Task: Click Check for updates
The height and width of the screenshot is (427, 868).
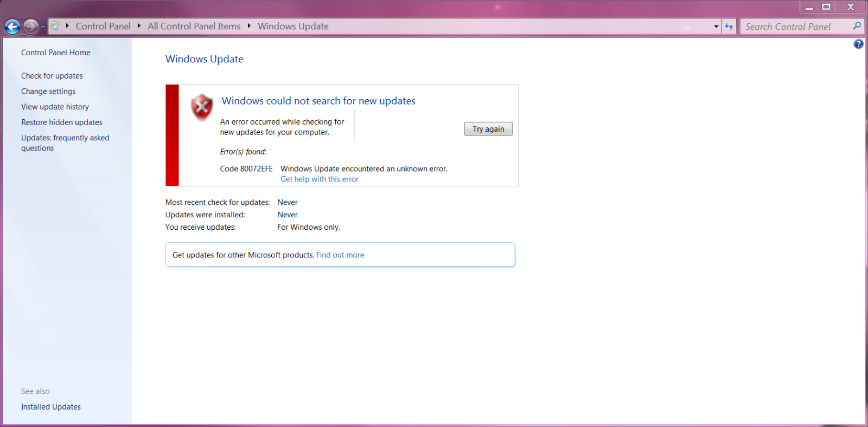Action: coord(52,76)
